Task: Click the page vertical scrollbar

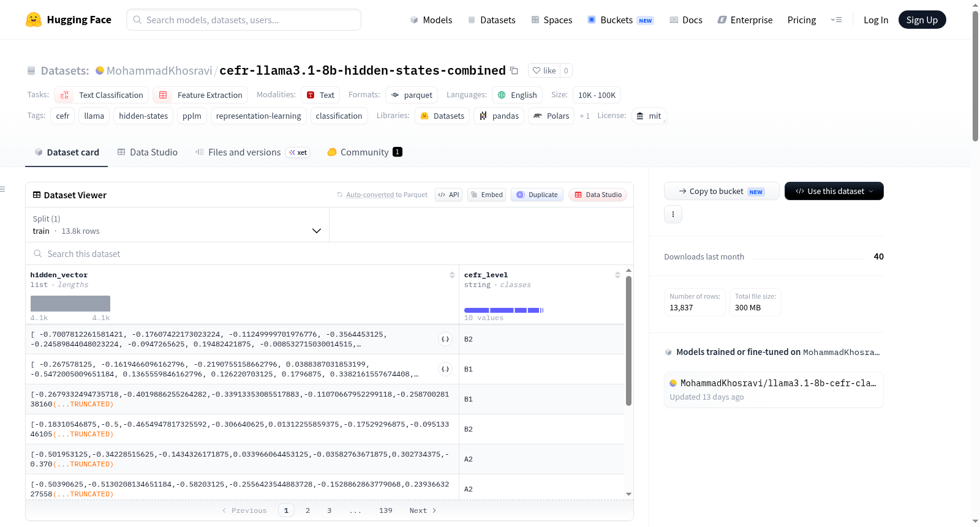Action: click(975, 76)
